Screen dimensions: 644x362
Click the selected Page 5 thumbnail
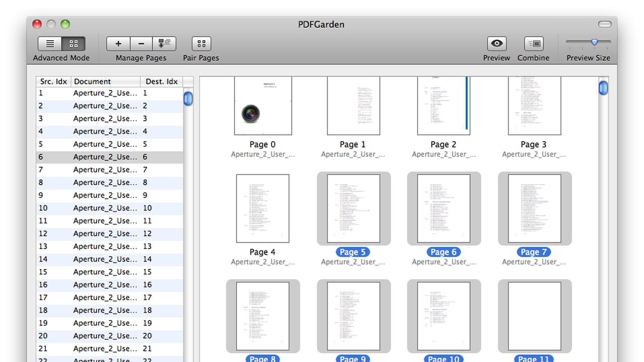354,208
